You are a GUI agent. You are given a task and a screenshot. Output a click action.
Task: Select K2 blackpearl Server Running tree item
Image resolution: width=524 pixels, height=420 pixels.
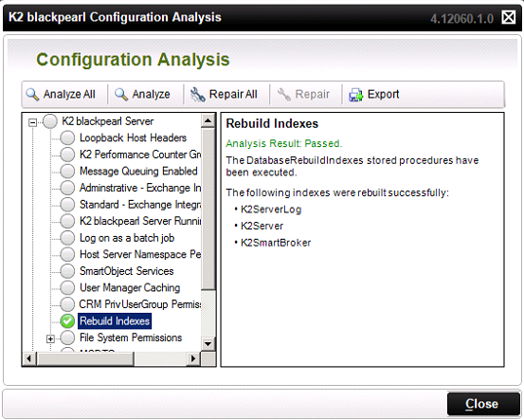click(x=140, y=221)
